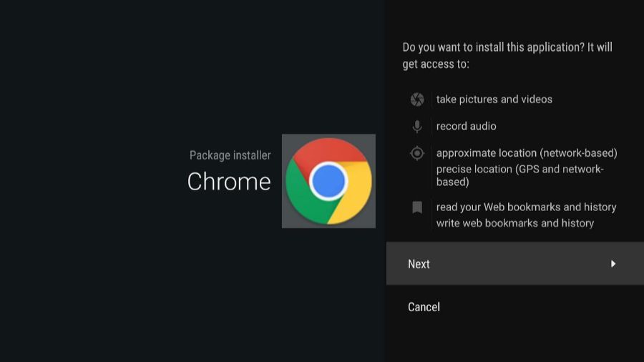Click the bookmark permission icon
The height and width of the screenshot is (362, 644).
tap(417, 207)
